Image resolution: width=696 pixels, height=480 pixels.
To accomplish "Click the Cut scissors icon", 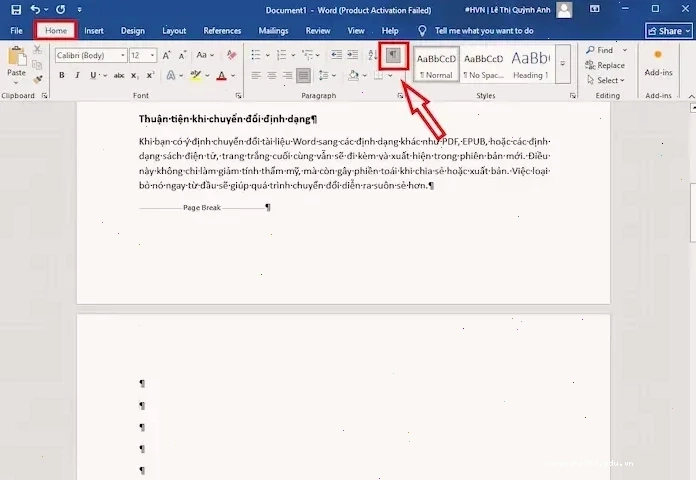I will click(37, 49).
